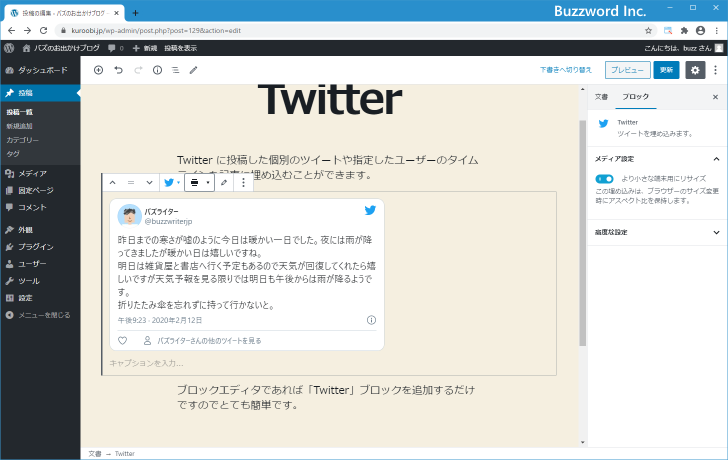Select the ブロック tab
728x460 pixels.
click(636, 97)
